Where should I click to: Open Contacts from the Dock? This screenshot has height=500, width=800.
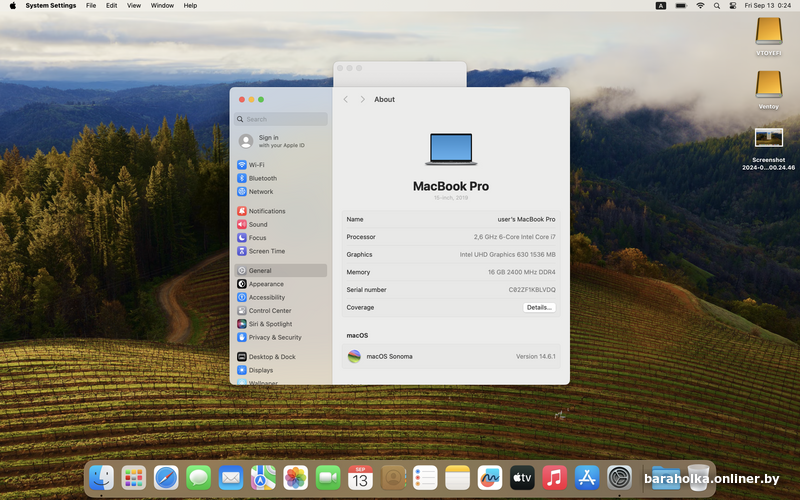pyautogui.click(x=393, y=478)
